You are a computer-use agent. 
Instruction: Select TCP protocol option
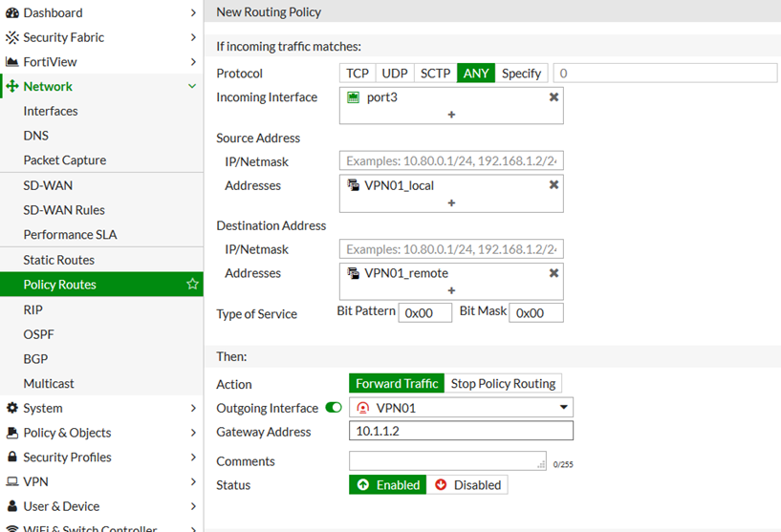357,74
